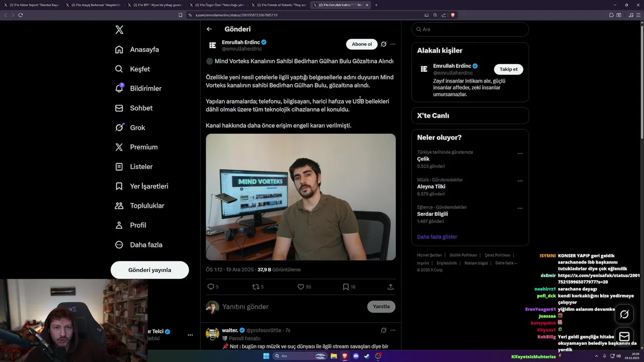The height and width of the screenshot is (362, 644).
Task: Open options for the Aleyna Tilki trend
Action: [520, 181]
